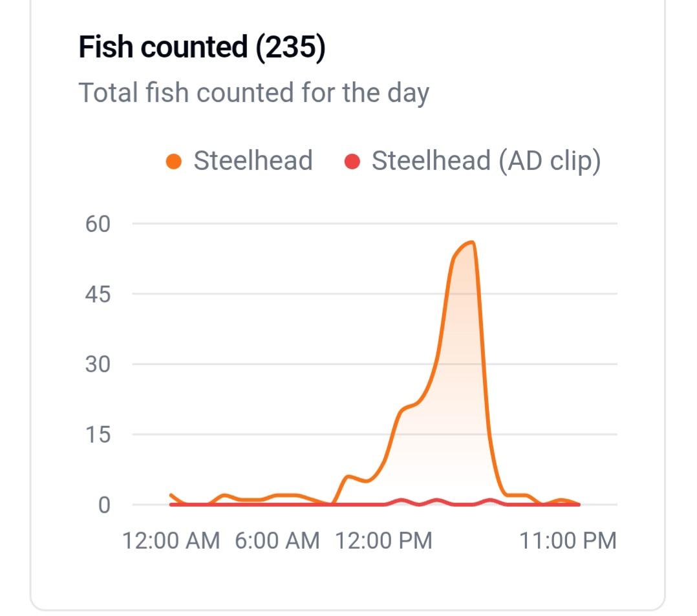The image size is (697, 616).
Task: Click the orange Steelhead legend dot
Action: tap(173, 161)
